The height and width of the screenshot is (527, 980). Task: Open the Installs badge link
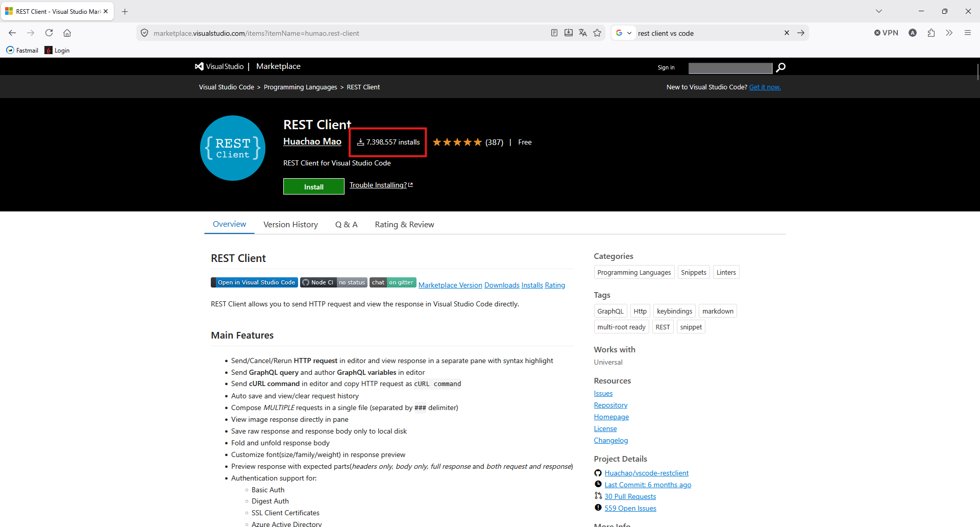click(x=532, y=285)
